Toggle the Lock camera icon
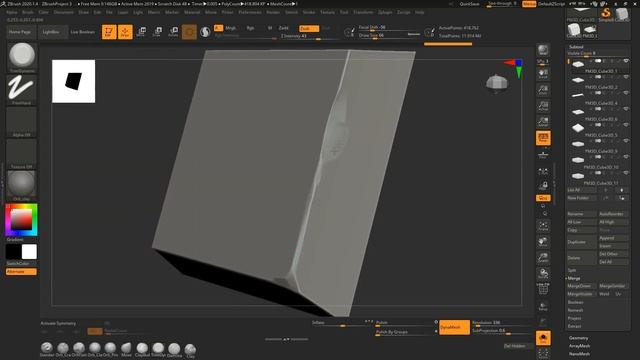This screenshot has width=640, height=360. pos(543,186)
